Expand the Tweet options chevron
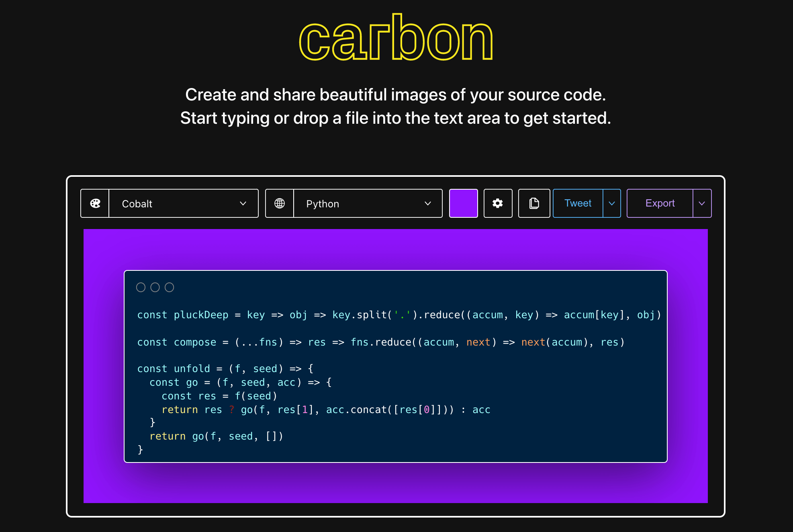This screenshot has height=532, width=793. click(612, 203)
